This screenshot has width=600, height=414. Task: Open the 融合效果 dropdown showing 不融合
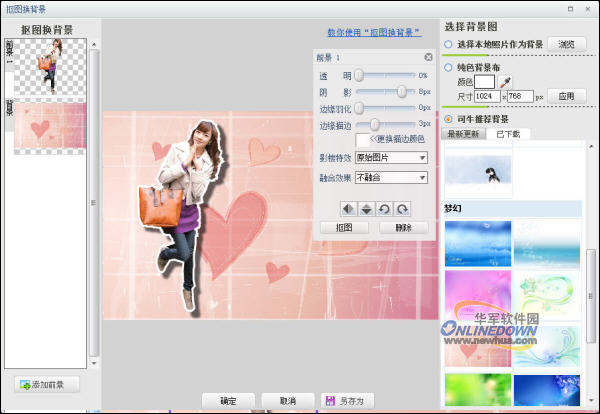(391, 177)
